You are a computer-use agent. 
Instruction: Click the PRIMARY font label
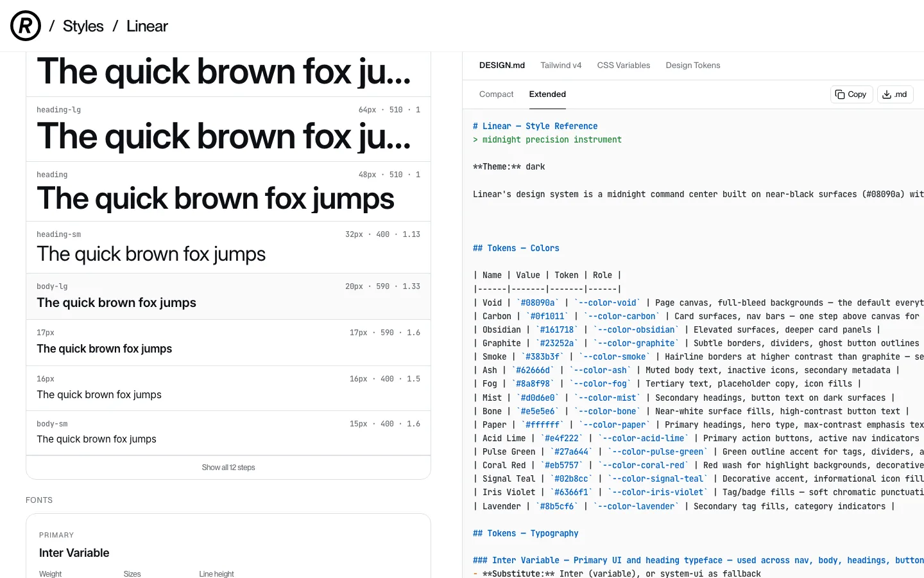point(56,535)
